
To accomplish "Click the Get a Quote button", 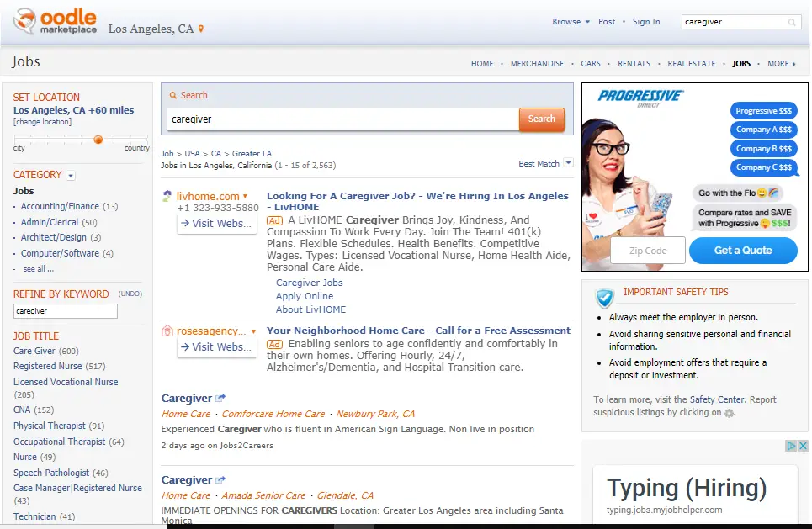I will tap(743, 251).
